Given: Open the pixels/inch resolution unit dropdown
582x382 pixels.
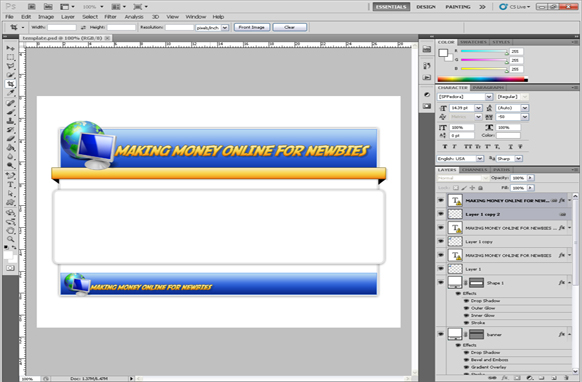Looking at the screenshot, I should point(225,27).
